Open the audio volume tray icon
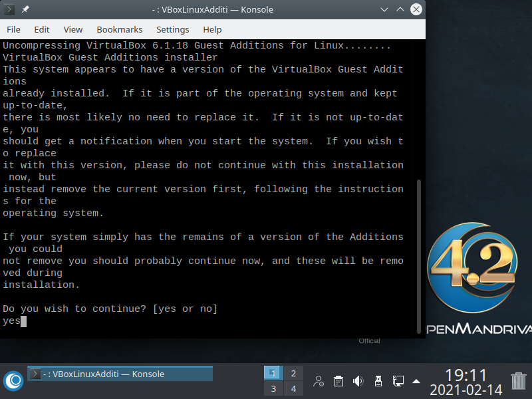The height and width of the screenshot is (399, 532). pyautogui.click(x=358, y=381)
